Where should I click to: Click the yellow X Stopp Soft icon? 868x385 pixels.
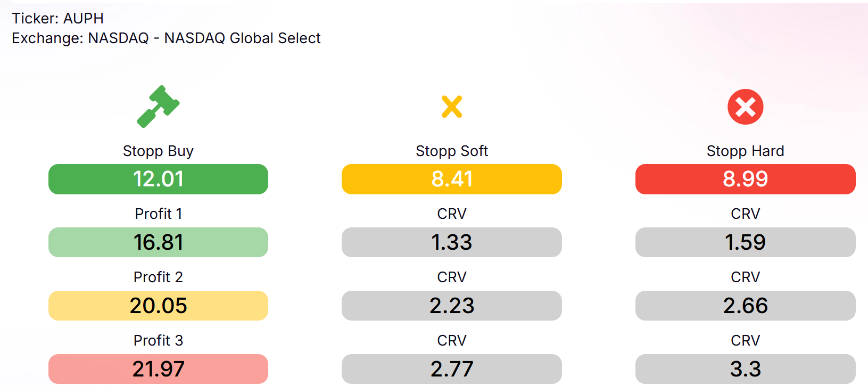tap(452, 107)
